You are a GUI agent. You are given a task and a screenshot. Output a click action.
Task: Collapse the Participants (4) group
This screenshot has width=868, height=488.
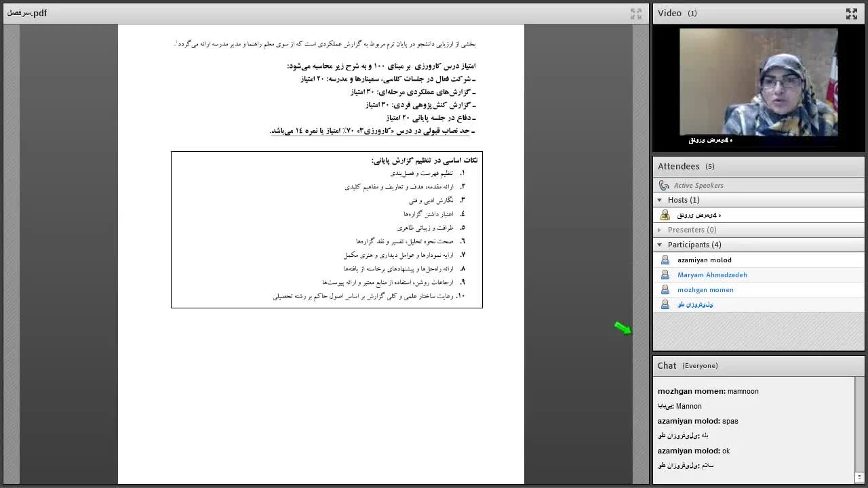click(x=659, y=245)
